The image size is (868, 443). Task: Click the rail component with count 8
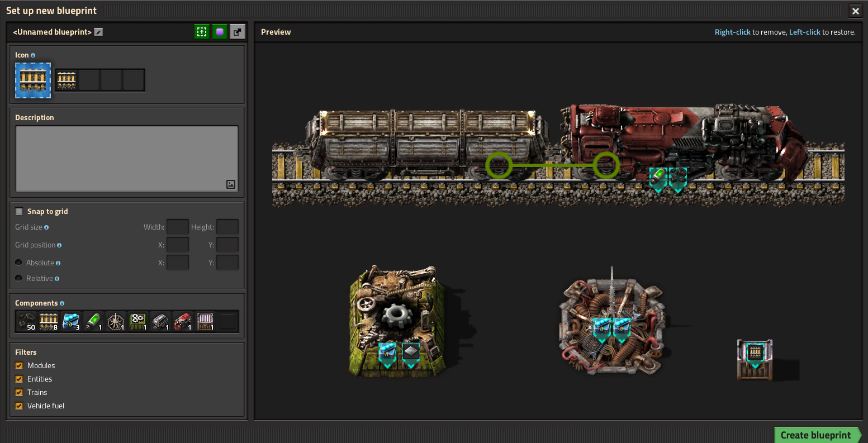click(49, 321)
